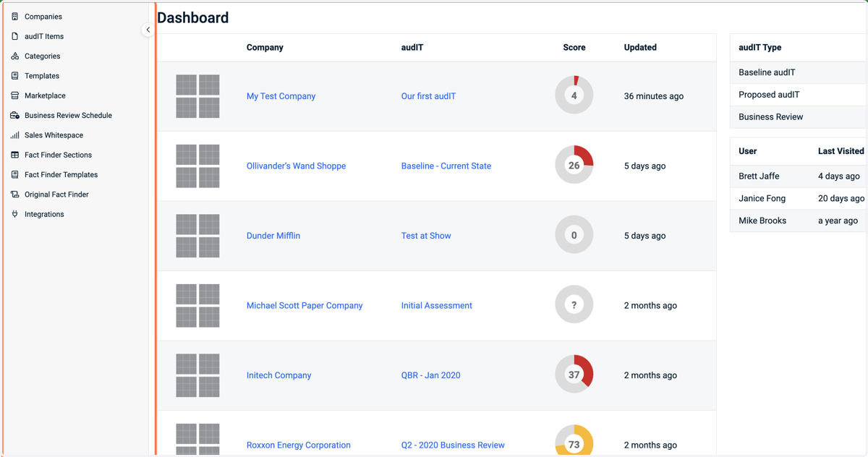Click the score 37 donut for Initech

coord(574,375)
